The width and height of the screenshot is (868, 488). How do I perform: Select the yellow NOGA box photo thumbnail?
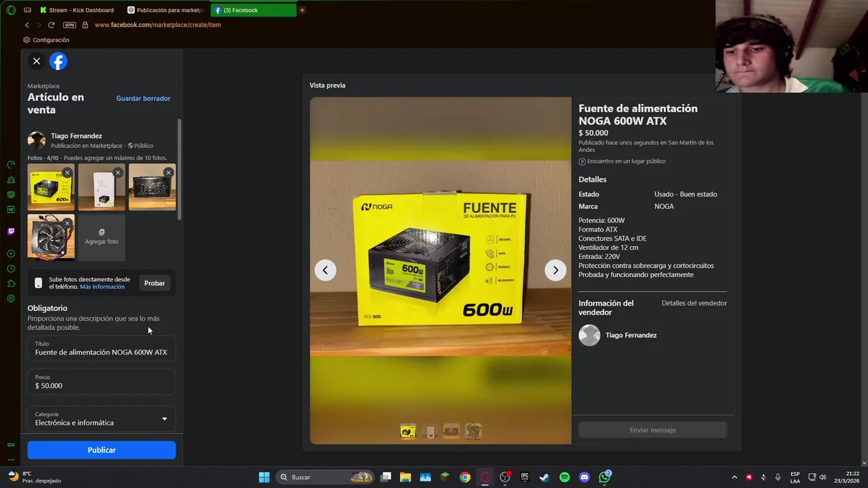[x=51, y=187]
